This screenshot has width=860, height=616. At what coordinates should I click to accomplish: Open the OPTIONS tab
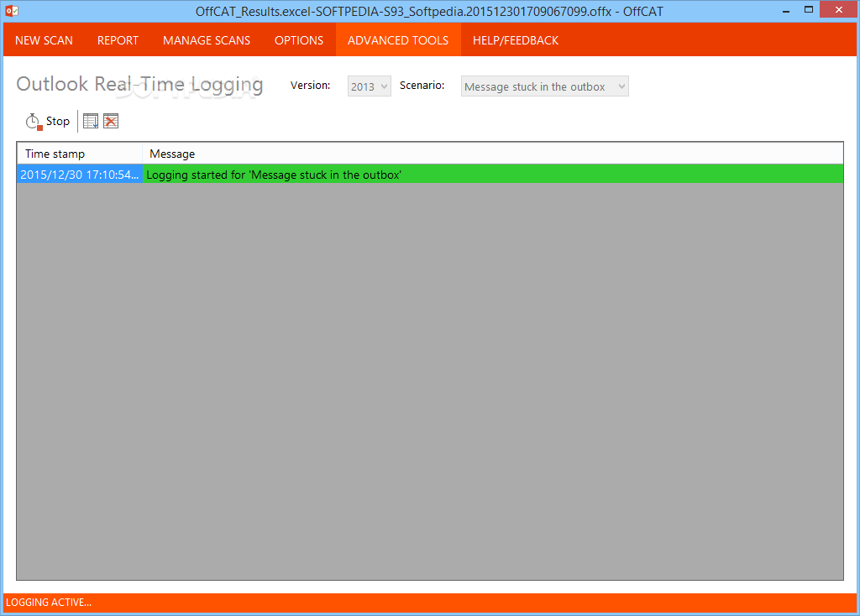coord(299,40)
